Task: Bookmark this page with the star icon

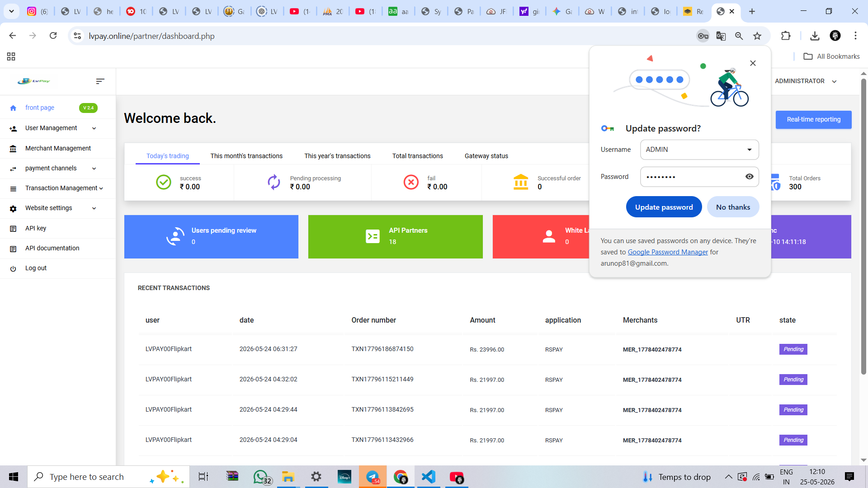Action: [x=757, y=36]
